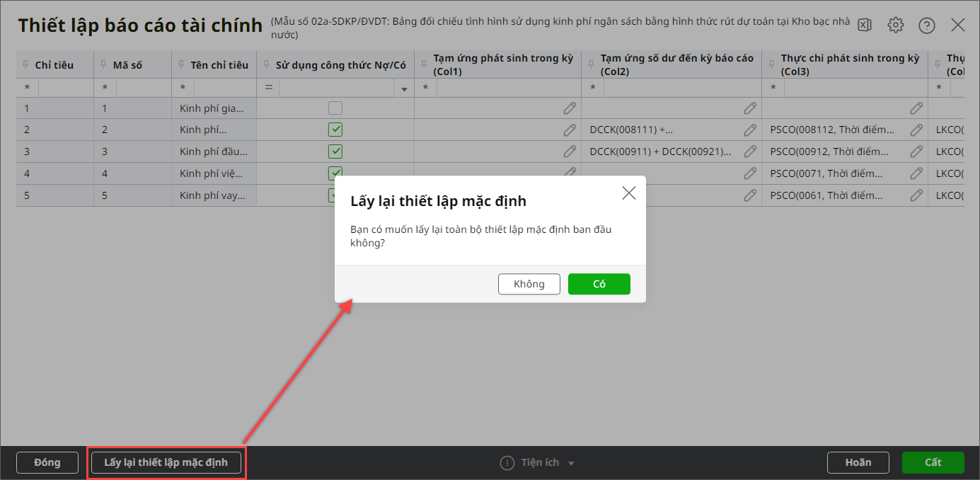This screenshot has height=480, width=980.
Task: Open the Col2 filter operator selector
Action: coord(593,88)
